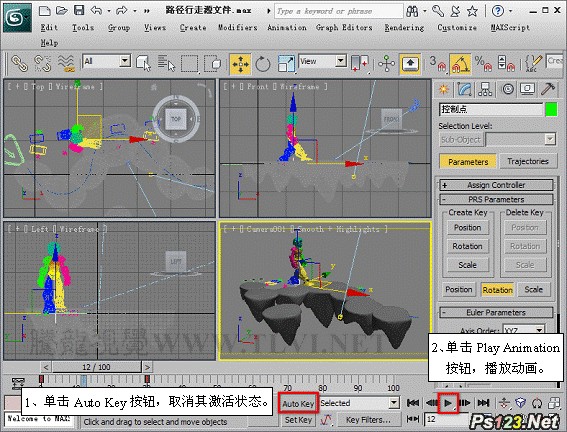567x432 pixels.
Task: Click the time slider 12 / 100
Action: click(x=96, y=367)
